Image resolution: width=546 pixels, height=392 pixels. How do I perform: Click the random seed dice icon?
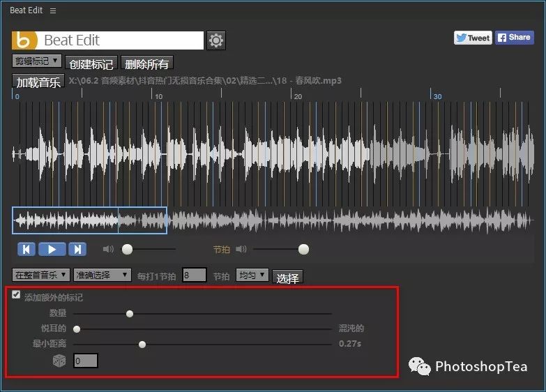click(x=59, y=361)
